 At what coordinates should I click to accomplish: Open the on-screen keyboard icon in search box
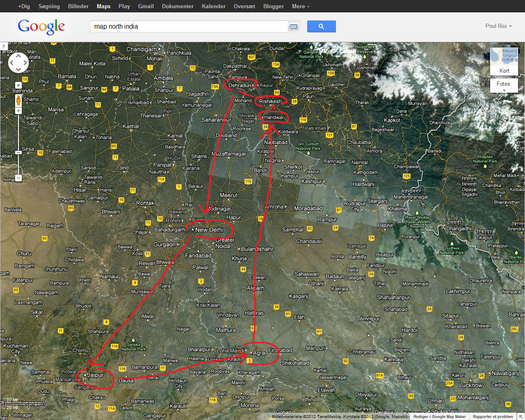(x=293, y=27)
